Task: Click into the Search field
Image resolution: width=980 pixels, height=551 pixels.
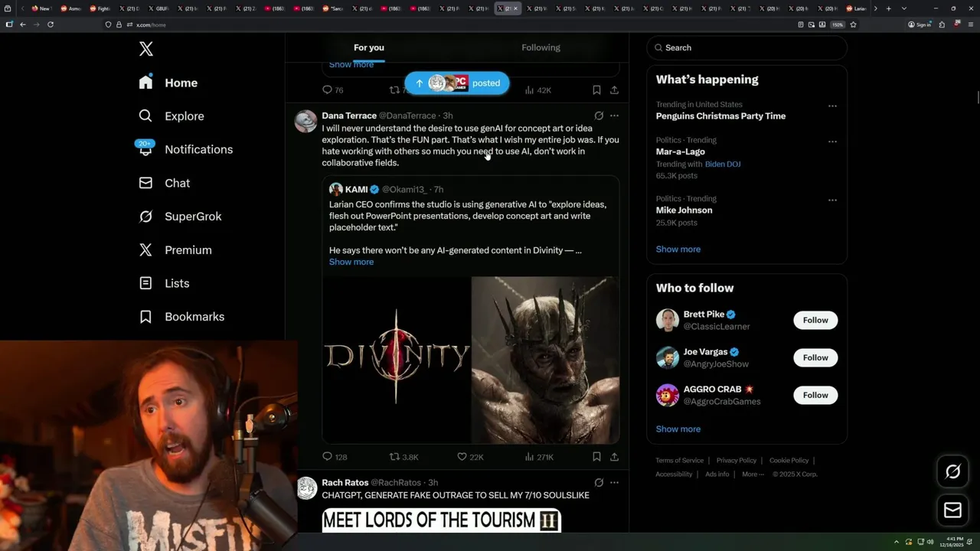Action: 747,47
